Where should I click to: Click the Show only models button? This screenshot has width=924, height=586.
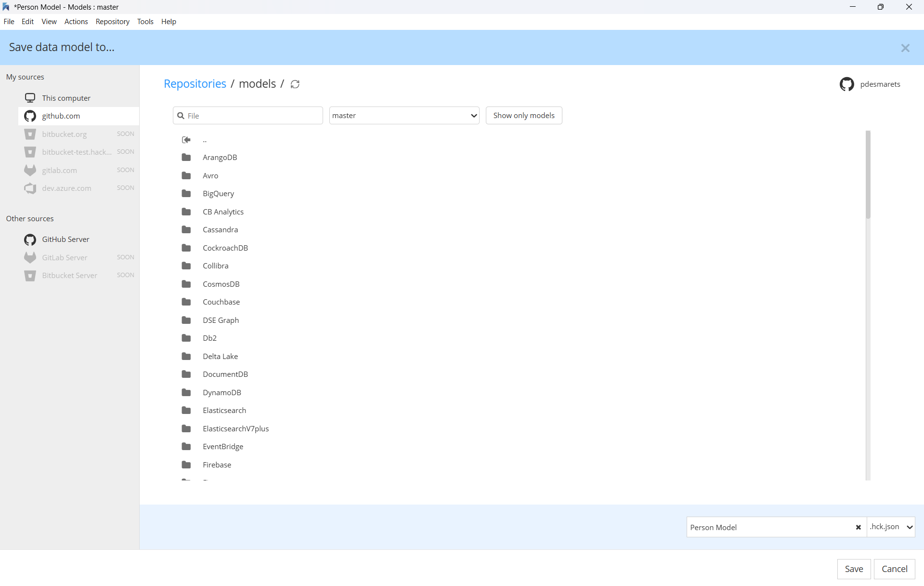tap(524, 116)
